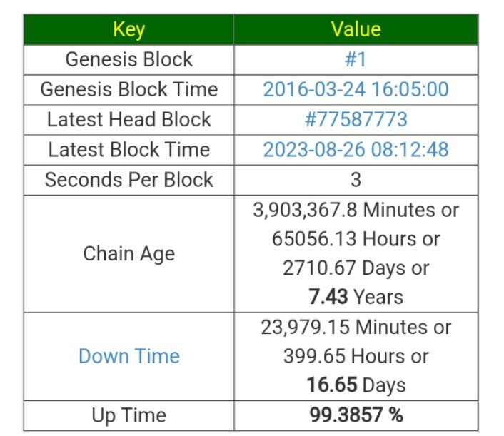504x436 pixels.
Task: Click the Key column header
Action: (128, 29)
